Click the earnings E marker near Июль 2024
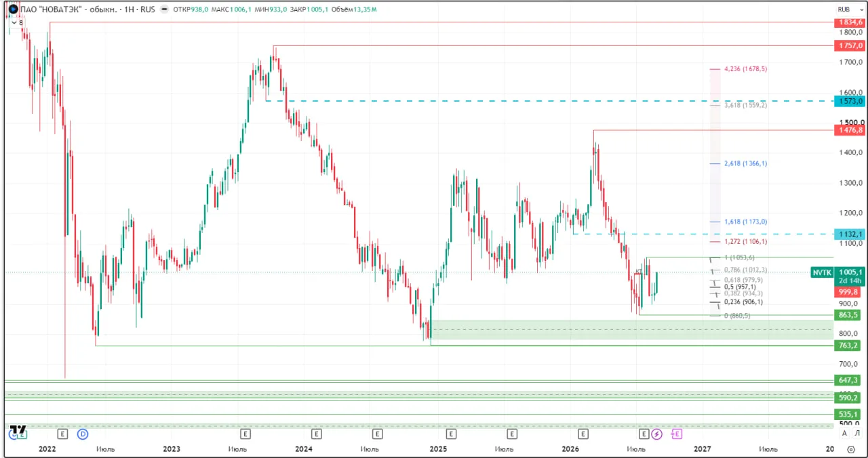 [378, 434]
